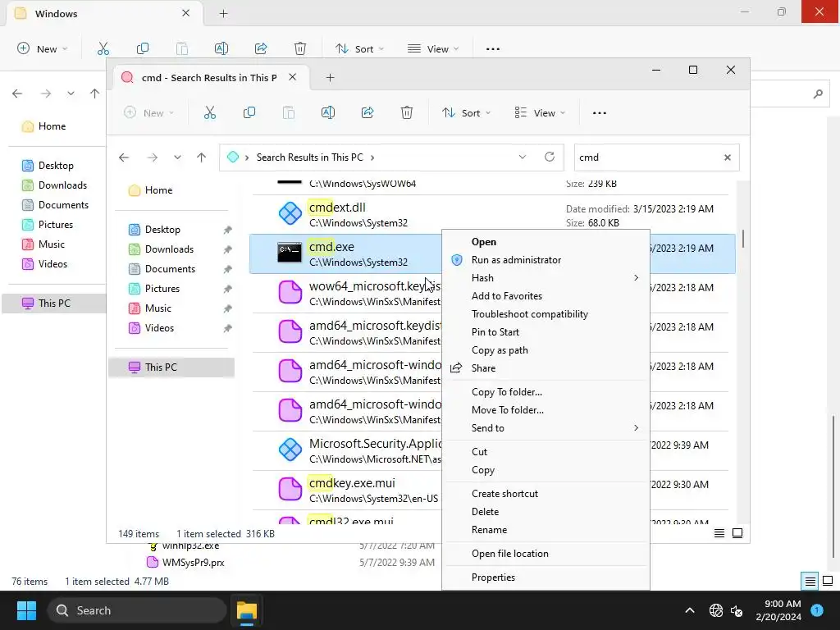Switch to large thumbnails icon in search window status bar
Viewport: 840px width, 630px height.
[x=737, y=533]
